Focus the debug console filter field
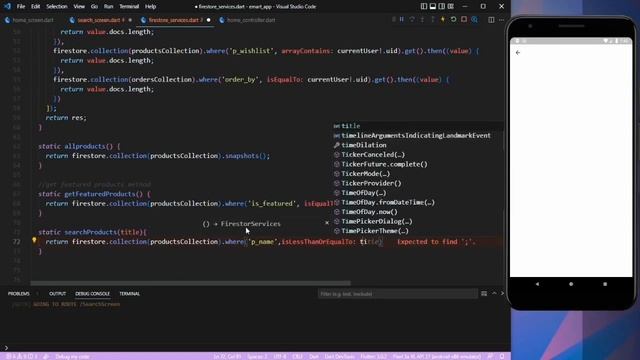Viewport: 640px width, 360px height. click(398, 294)
